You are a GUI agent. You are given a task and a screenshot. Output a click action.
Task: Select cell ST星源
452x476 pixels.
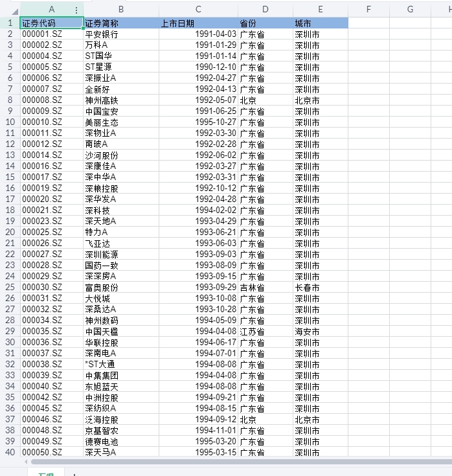pyautogui.click(x=121, y=67)
